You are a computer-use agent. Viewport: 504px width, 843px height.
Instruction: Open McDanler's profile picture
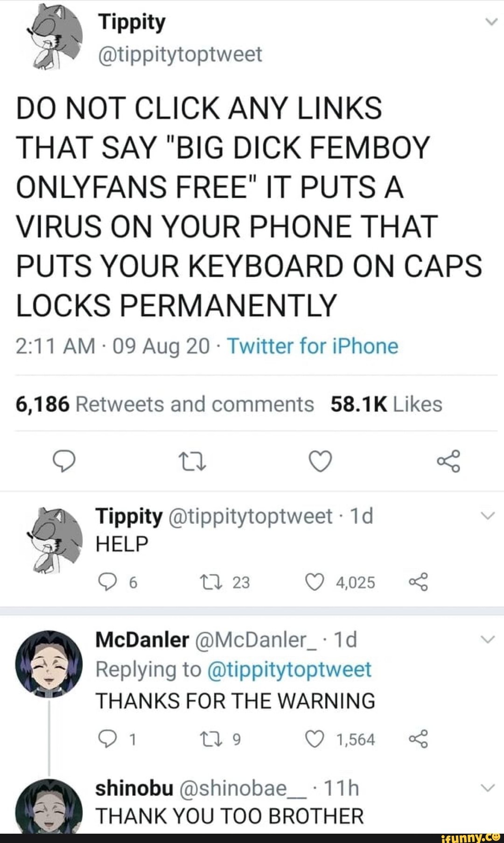[x=49, y=663]
